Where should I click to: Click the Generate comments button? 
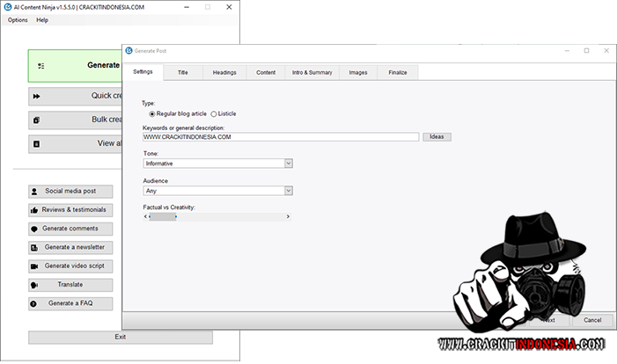coord(70,229)
